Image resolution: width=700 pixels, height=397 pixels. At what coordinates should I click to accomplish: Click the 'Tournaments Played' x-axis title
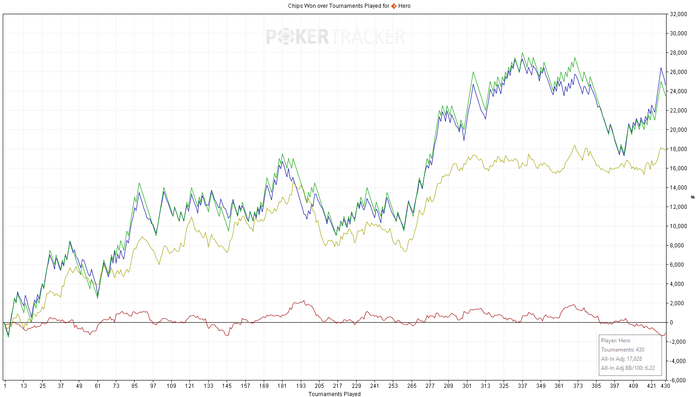point(334,394)
